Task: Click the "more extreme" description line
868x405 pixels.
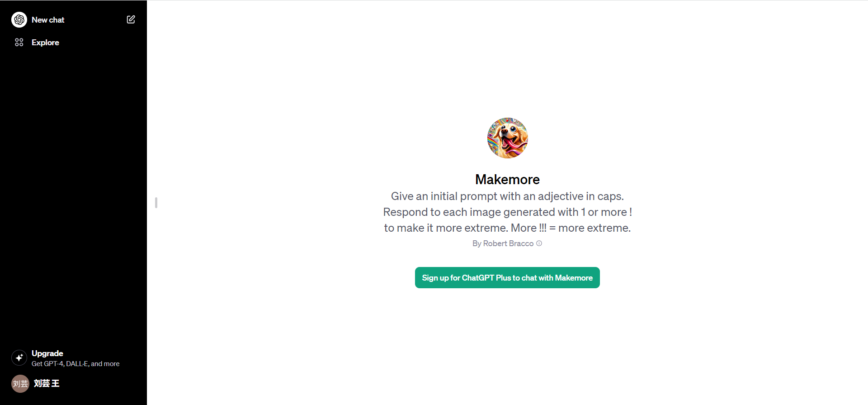Action: [x=507, y=228]
